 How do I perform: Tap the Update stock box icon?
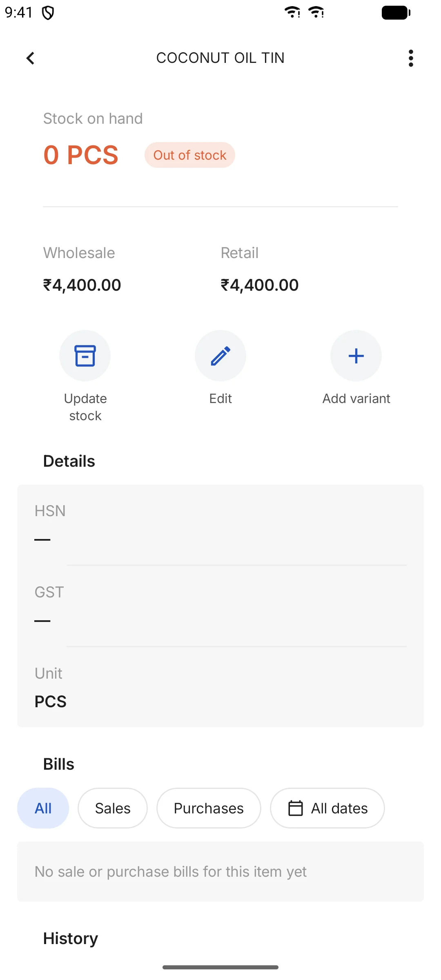(85, 356)
